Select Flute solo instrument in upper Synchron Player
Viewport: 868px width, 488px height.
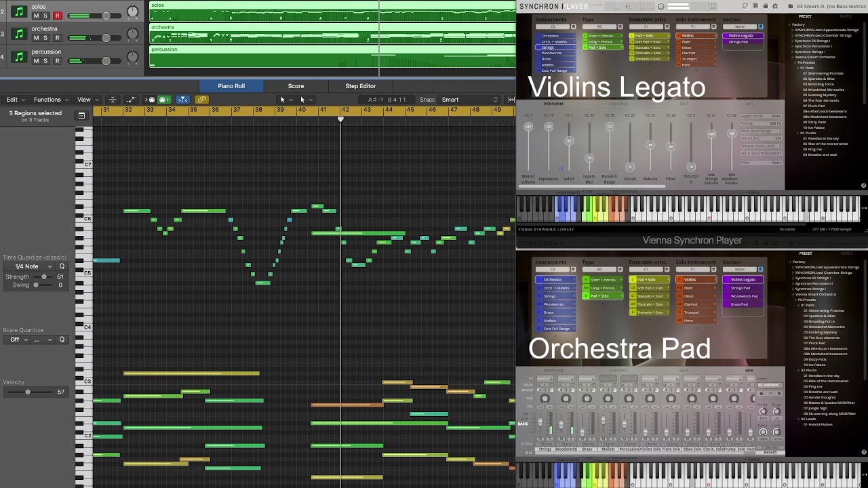pos(696,41)
